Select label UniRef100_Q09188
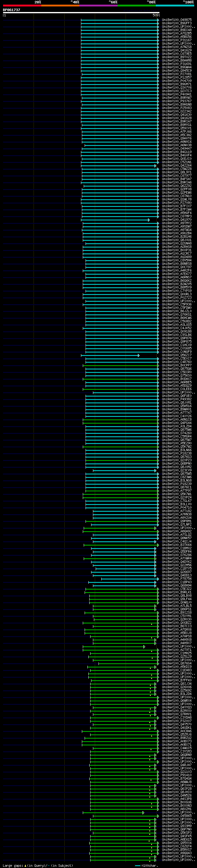This screenshot has height=868, width=197. [177, 332]
